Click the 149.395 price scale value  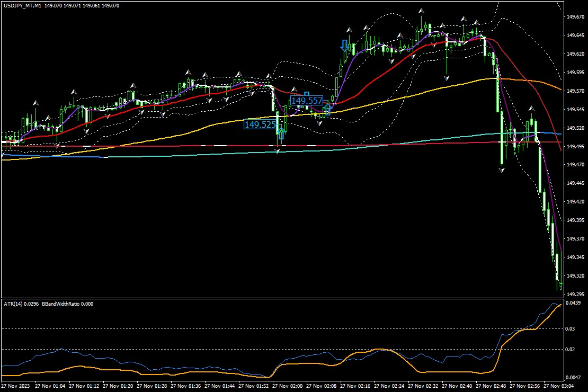coord(575,220)
